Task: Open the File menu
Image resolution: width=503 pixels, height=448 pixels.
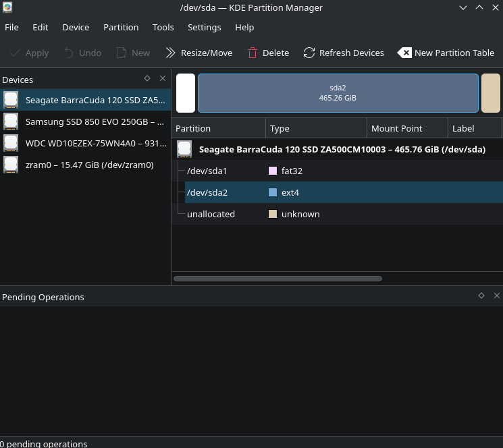Action: point(11,27)
